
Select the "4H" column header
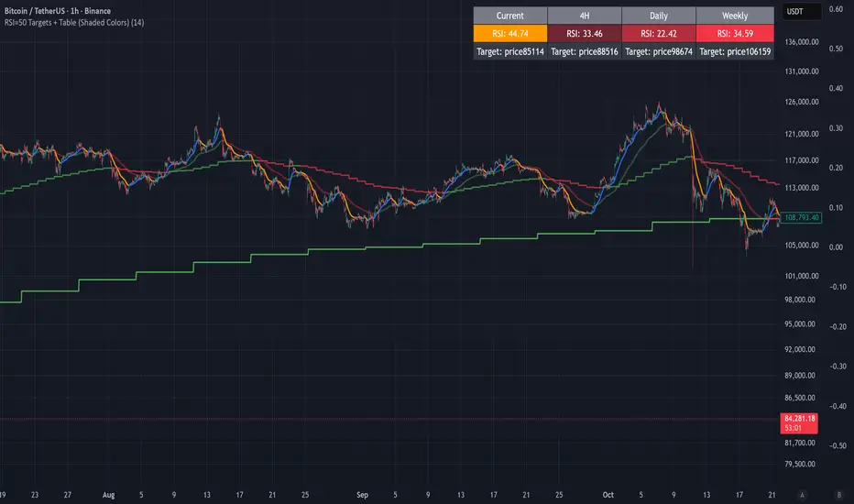pos(584,16)
